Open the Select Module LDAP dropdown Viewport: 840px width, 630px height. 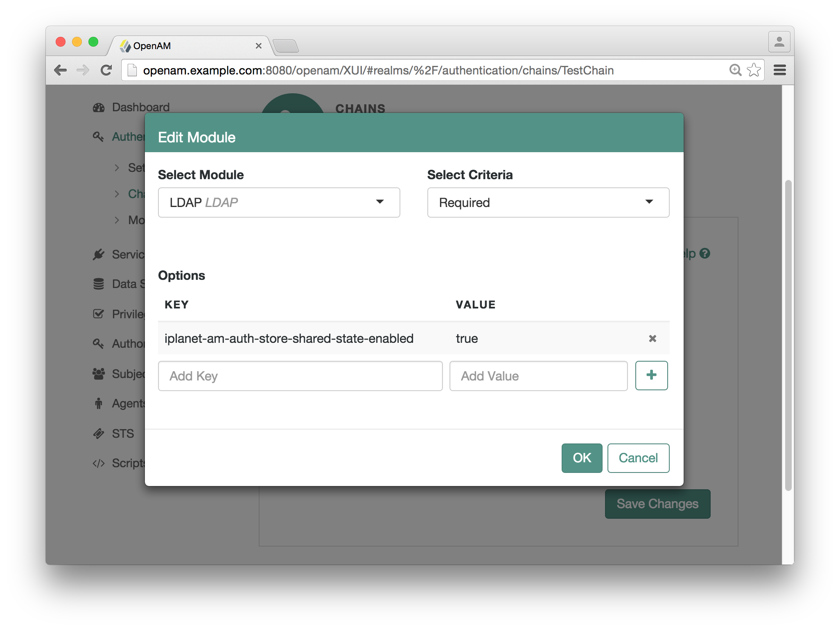(279, 202)
